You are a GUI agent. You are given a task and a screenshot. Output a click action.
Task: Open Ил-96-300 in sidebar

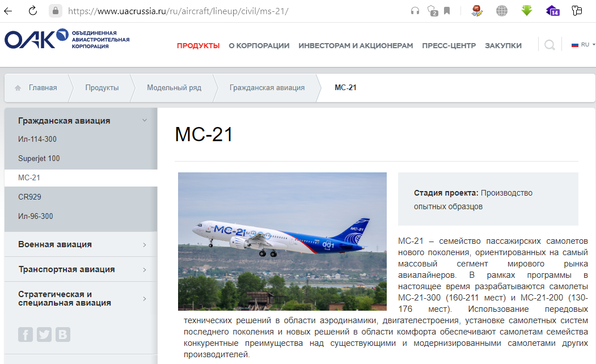35,216
